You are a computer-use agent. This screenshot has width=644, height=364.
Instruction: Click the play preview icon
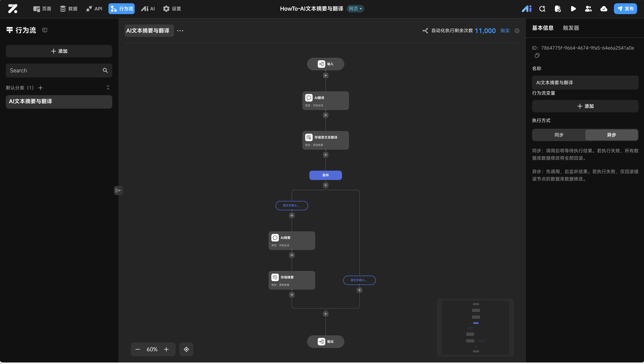coord(573,9)
